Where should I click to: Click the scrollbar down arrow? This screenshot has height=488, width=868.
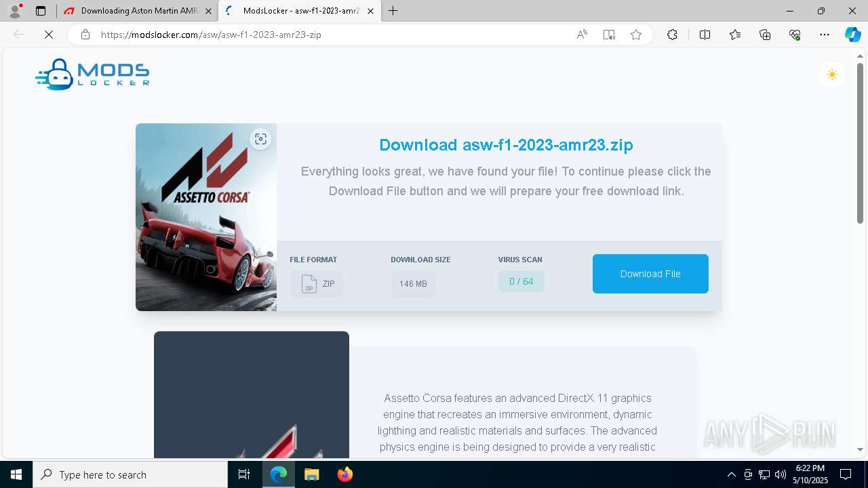click(860, 449)
